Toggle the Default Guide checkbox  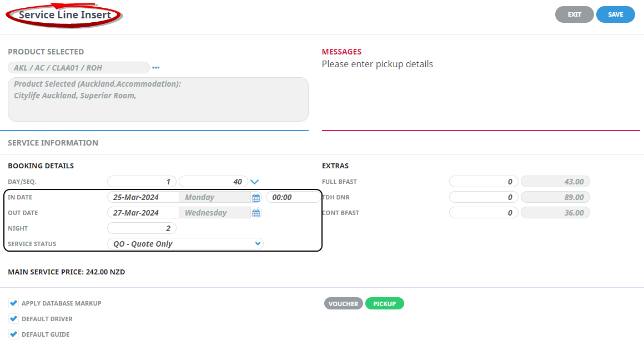tap(14, 334)
